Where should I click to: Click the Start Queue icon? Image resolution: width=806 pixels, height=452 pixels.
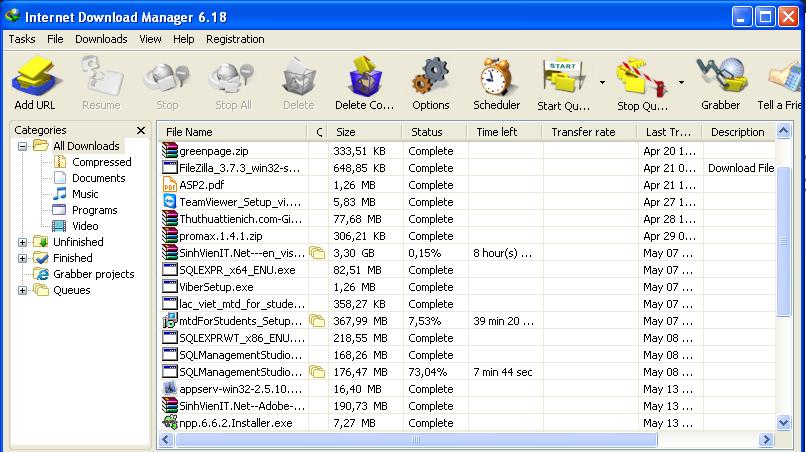coord(563,77)
